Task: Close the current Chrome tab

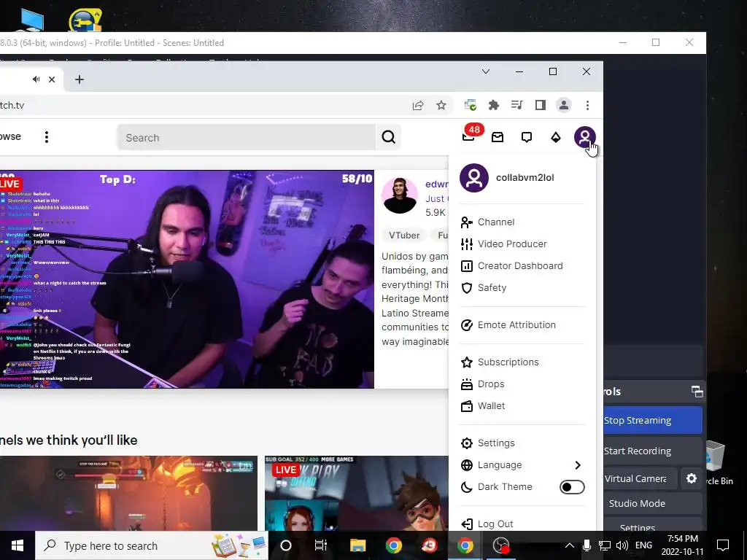Action: pos(52,79)
